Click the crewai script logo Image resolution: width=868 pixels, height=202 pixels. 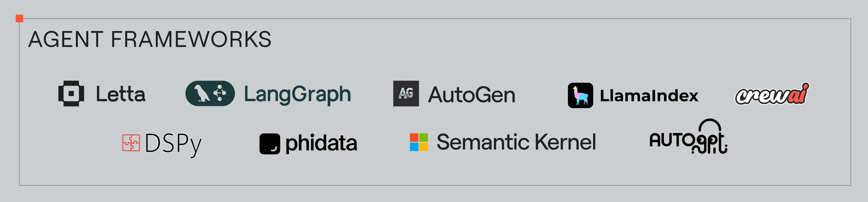[x=772, y=94]
